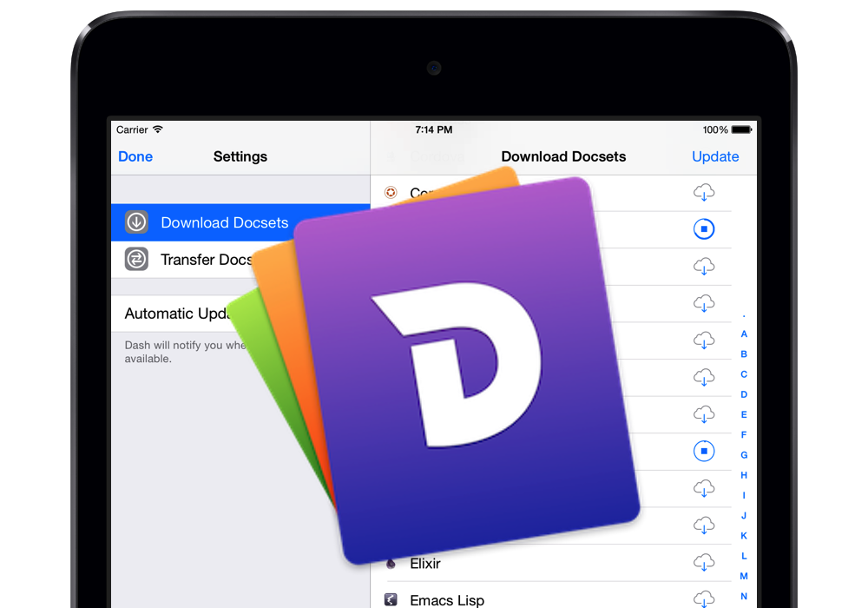The height and width of the screenshot is (608, 868).
Task: Jump to index letter E
Action: click(x=744, y=415)
